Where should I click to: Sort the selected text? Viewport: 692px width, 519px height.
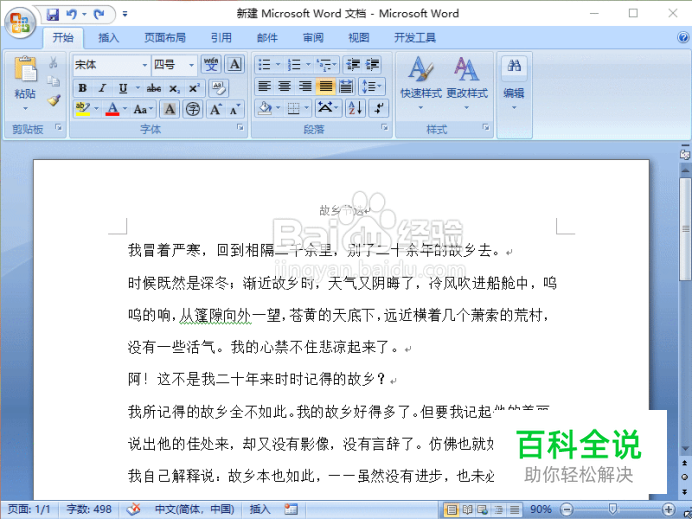pos(355,108)
